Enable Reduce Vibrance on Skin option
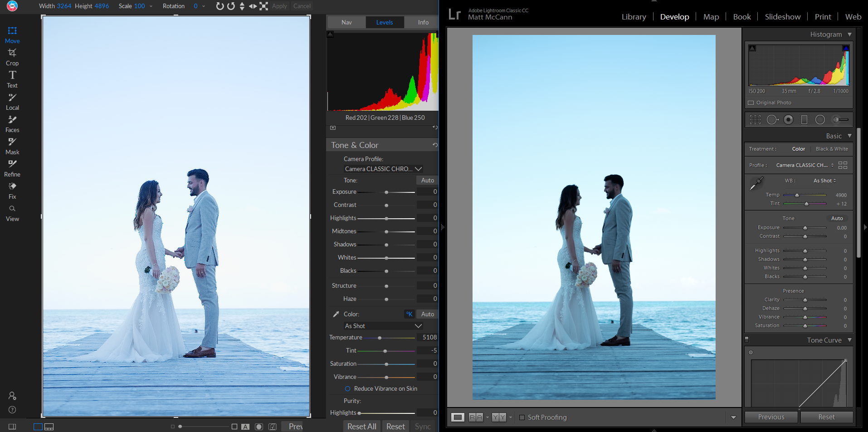Image resolution: width=868 pixels, height=432 pixels. (348, 389)
